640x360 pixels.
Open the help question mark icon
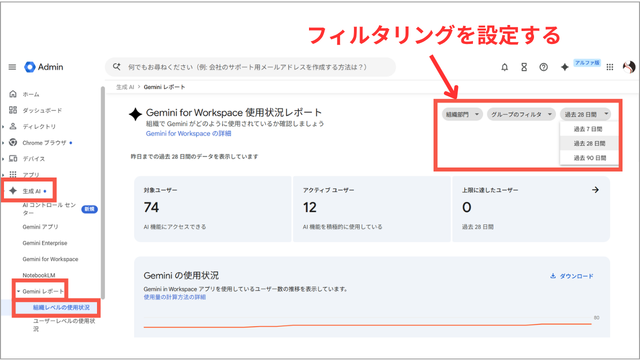543,67
